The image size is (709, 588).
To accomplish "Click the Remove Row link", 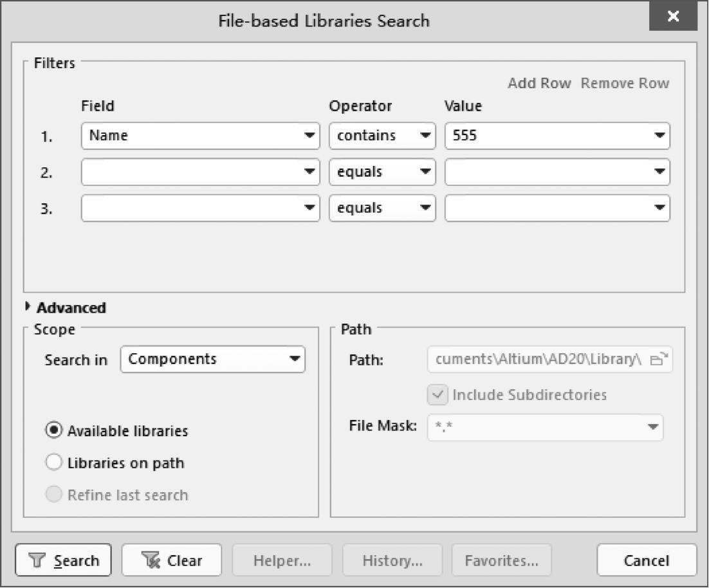I will pyautogui.click(x=625, y=84).
